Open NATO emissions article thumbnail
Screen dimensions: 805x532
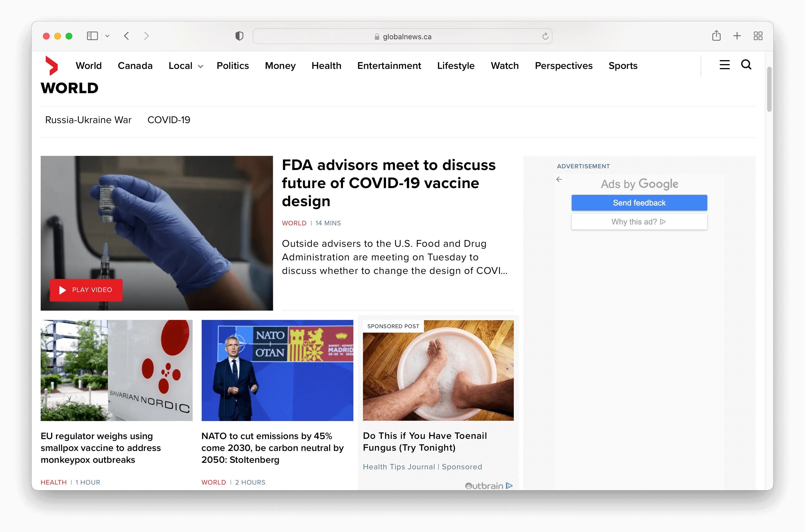point(277,370)
